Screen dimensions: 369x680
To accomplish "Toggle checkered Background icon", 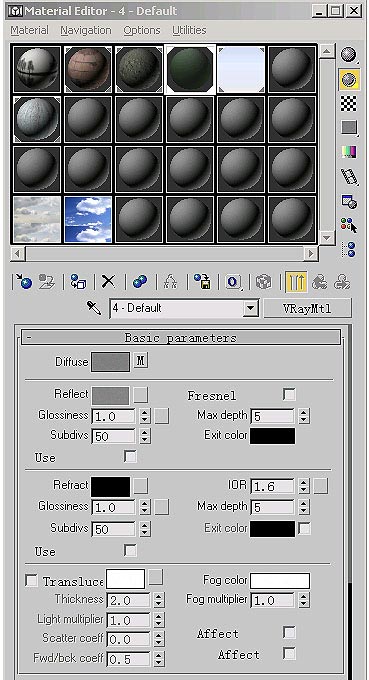I will tap(349, 103).
